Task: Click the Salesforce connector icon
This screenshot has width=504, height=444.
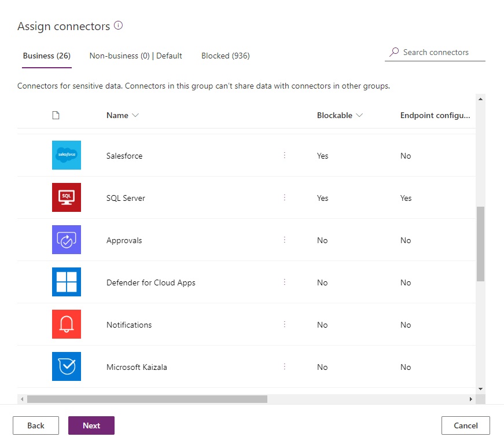Action: [67, 155]
